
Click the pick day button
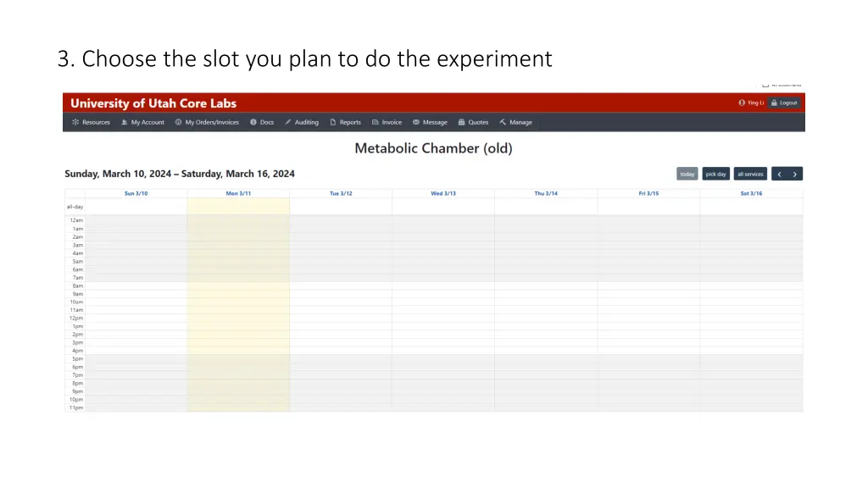[715, 174]
